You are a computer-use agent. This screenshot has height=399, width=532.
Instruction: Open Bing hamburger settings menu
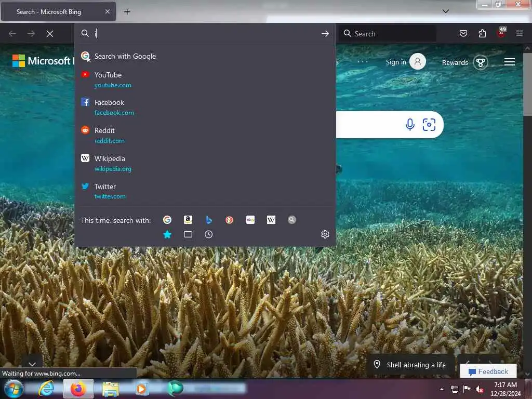tap(510, 62)
